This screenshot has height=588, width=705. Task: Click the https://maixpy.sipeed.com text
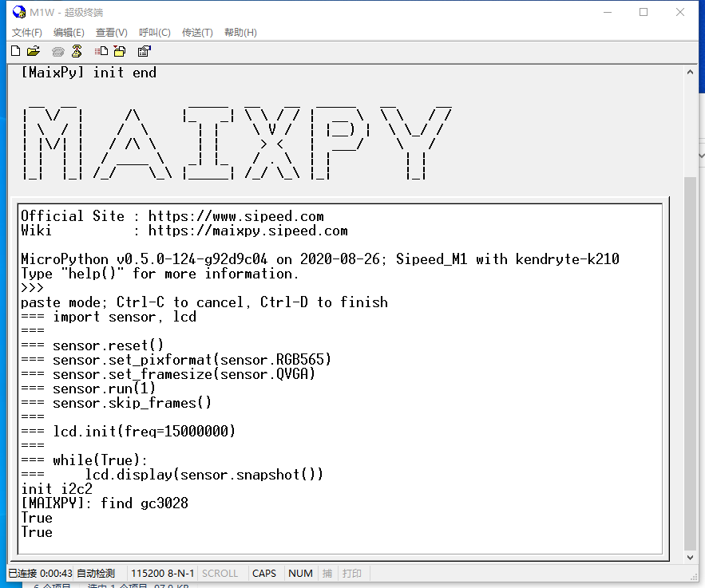click(x=248, y=231)
